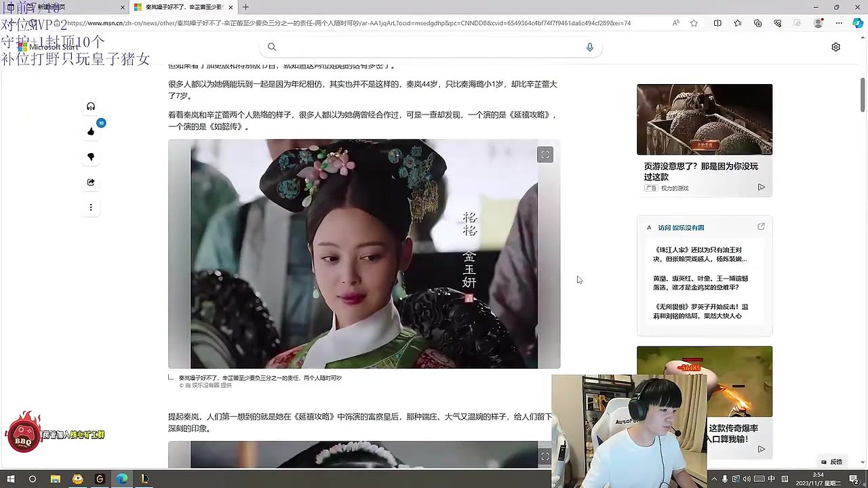Open Microsoft Edge taskbar icon
Viewport: 868px width, 488px height.
pos(122,479)
